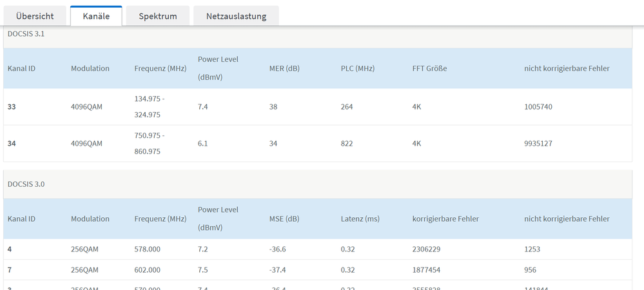This screenshot has width=644, height=290.
Task: Select channel ID 4 cell
Action: coord(10,249)
